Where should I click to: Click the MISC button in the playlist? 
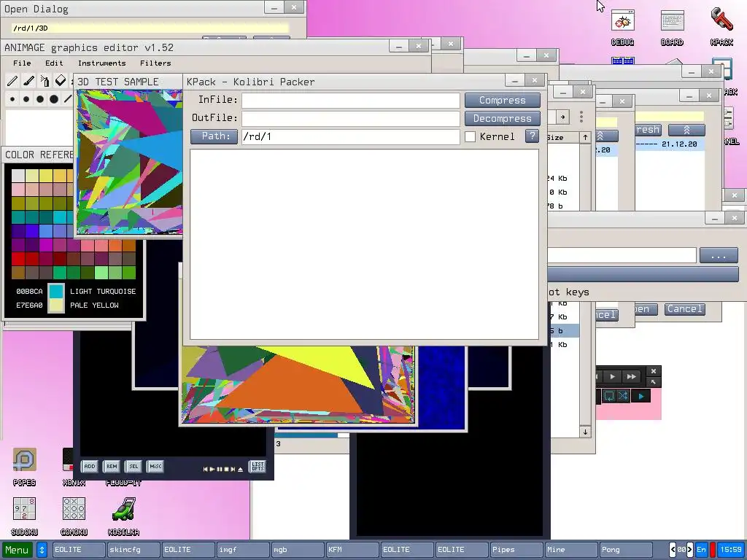(x=155, y=466)
